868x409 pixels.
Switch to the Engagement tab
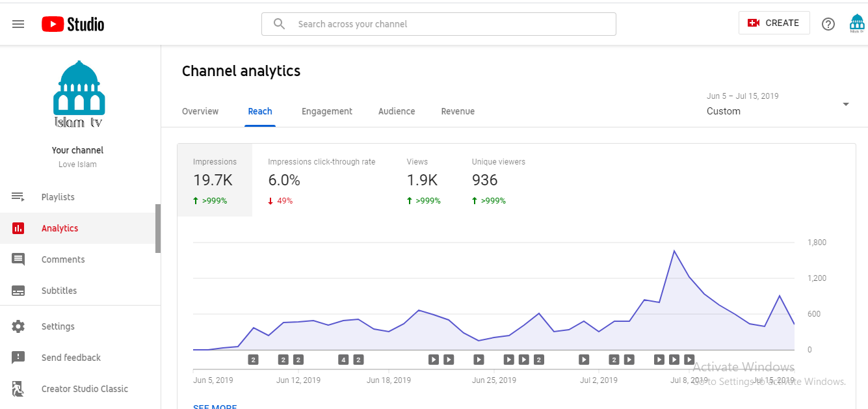pos(327,111)
